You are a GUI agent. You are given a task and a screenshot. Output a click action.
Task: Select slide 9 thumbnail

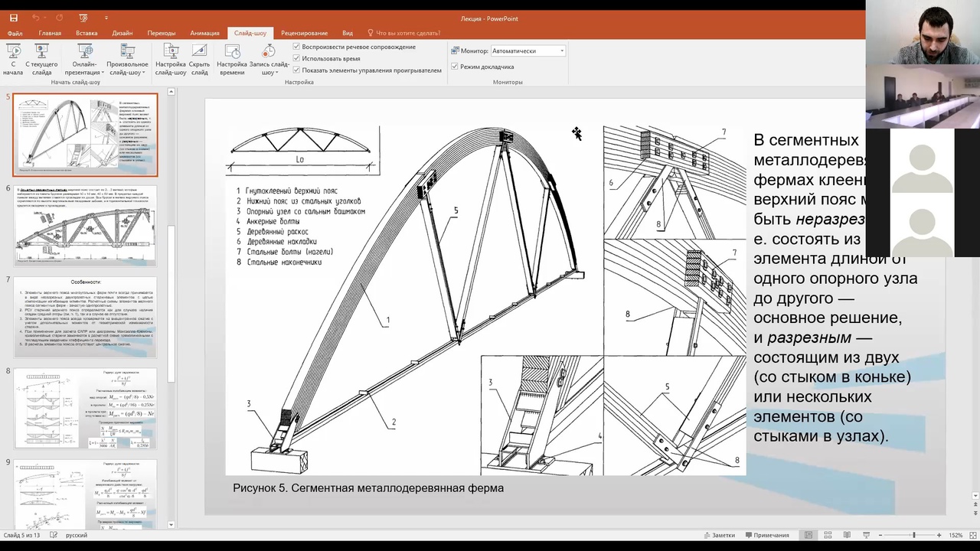(85, 494)
